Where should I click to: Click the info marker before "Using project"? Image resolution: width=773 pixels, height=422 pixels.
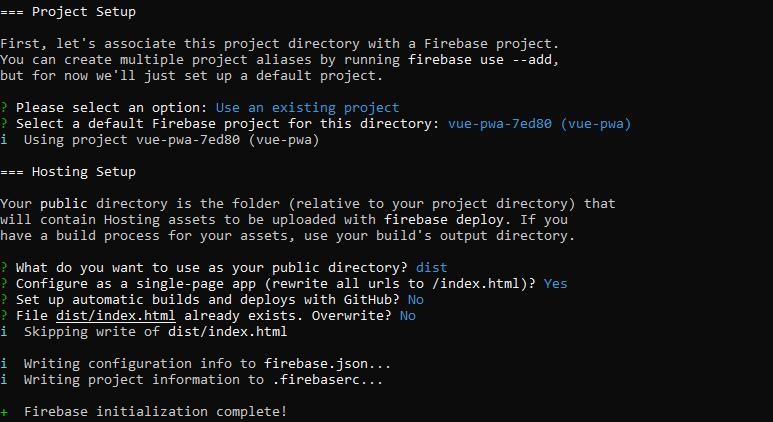point(4,140)
